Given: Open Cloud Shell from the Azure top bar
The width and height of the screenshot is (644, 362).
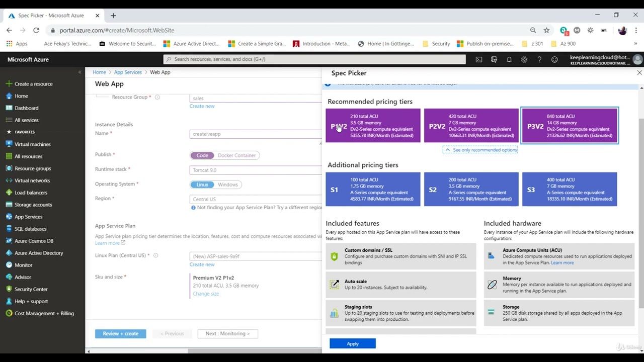Looking at the screenshot, I should tap(479, 59).
